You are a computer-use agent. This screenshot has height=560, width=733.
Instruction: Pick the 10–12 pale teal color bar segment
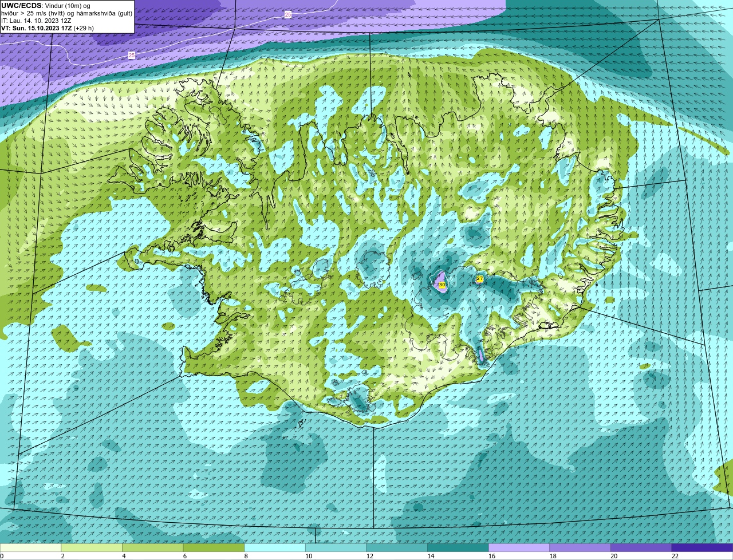(x=336, y=548)
